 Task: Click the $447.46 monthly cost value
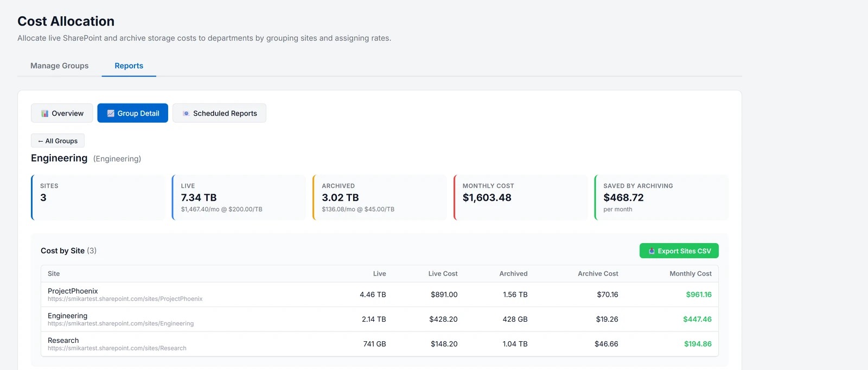pos(697,320)
